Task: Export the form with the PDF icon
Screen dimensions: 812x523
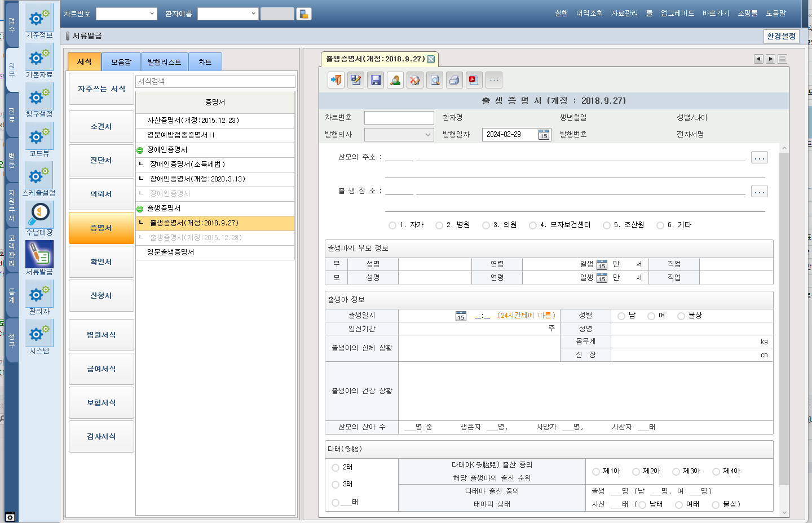Action: pos(474,80)
